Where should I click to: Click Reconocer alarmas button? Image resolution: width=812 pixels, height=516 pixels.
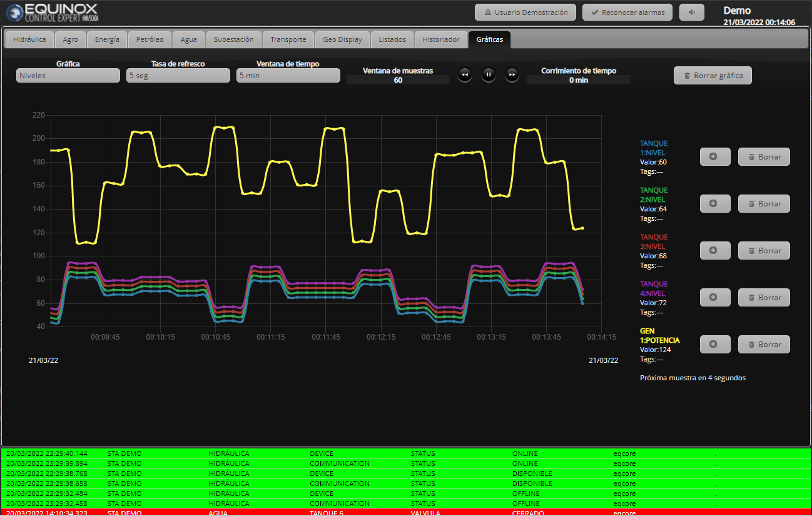[x=627, y=13]
